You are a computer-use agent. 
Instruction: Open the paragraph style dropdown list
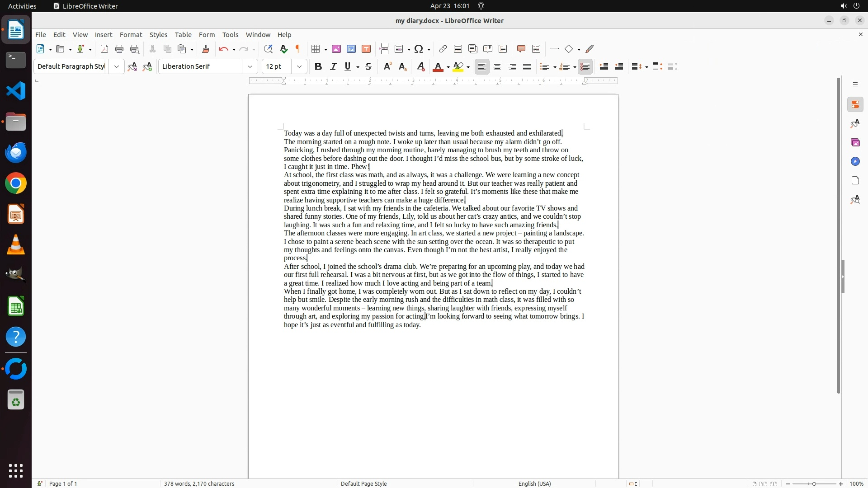pos(117,67)
